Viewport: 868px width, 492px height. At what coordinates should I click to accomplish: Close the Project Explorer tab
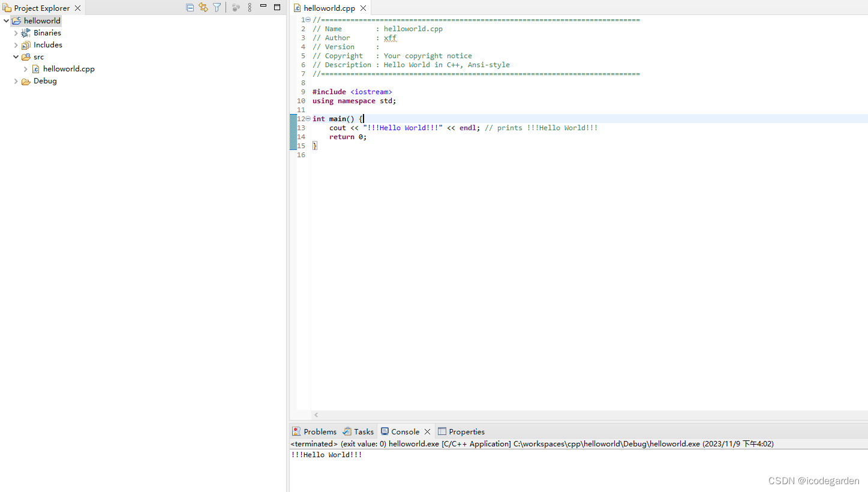77,8
